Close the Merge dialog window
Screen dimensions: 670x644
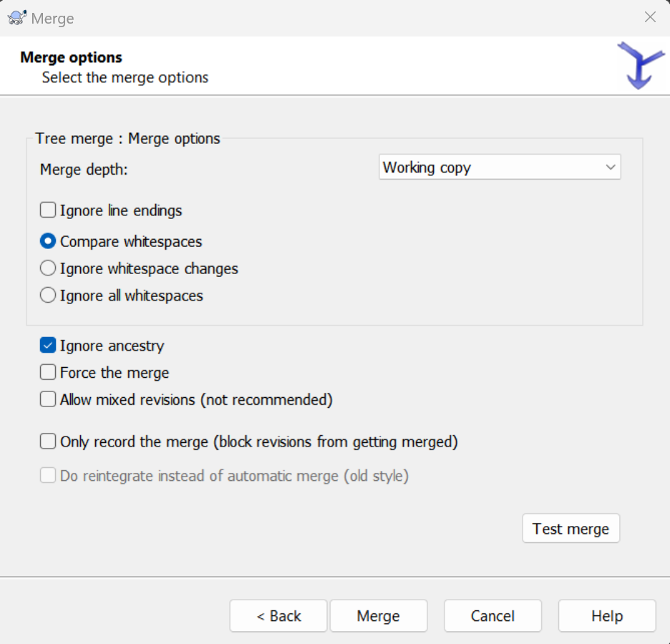pyautogui.click(x=650, y=17)
